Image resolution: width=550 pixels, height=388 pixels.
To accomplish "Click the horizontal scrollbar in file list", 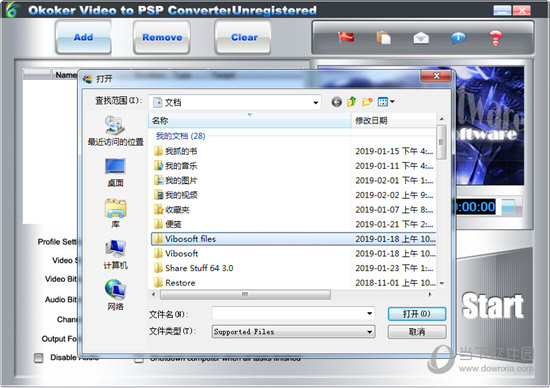I will (x=245, y=294).
